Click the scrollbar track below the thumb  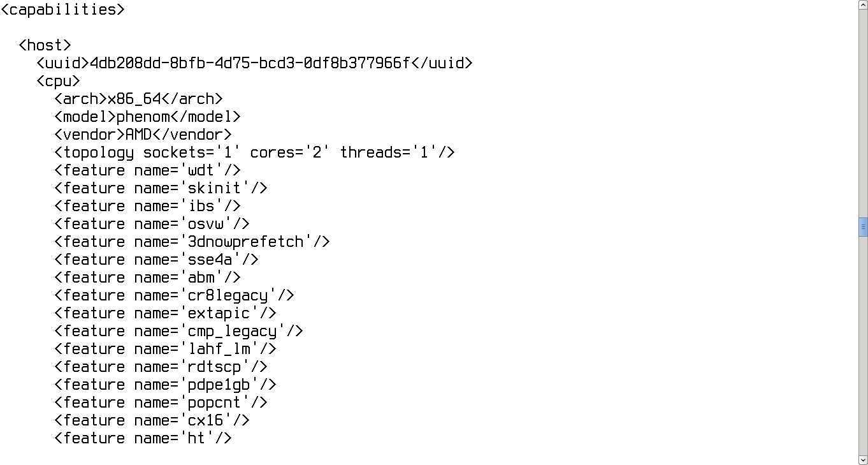point(863,344)
